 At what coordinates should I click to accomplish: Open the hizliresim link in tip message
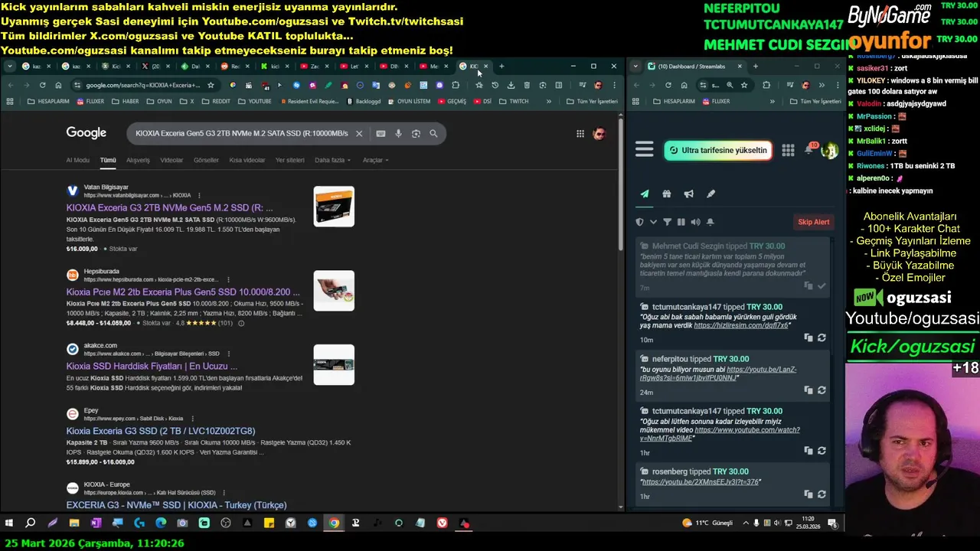pos(741,325)
